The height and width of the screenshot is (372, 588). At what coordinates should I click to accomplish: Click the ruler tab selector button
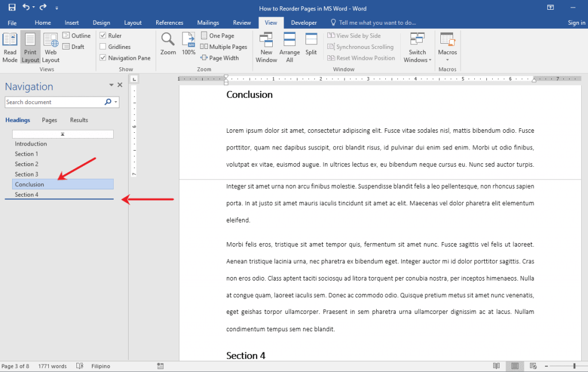pos(134,79)
